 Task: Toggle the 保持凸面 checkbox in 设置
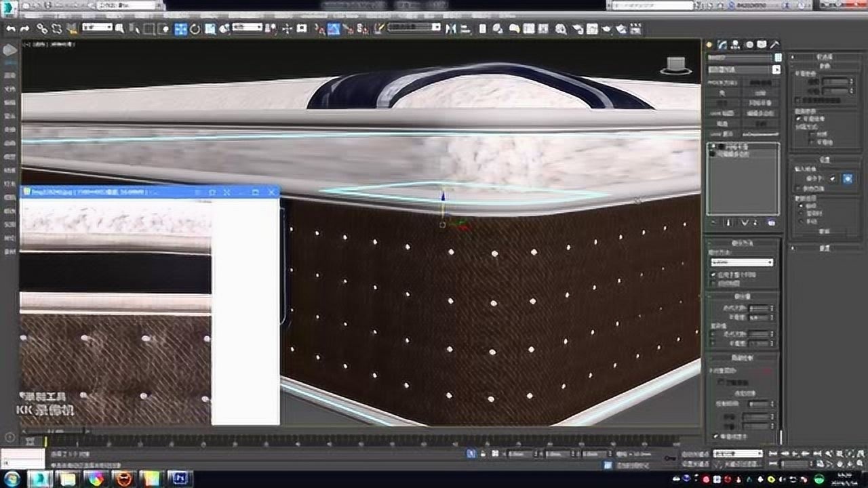coord(797,188)
